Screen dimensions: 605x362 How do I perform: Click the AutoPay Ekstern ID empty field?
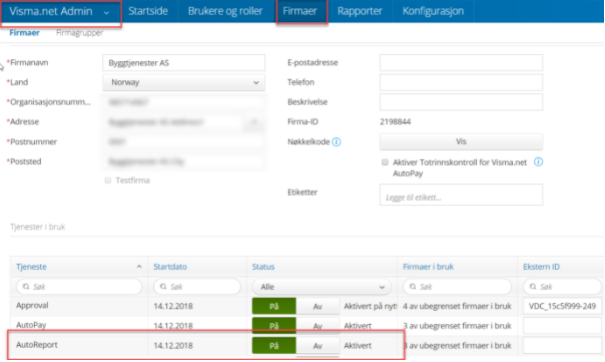562,326
